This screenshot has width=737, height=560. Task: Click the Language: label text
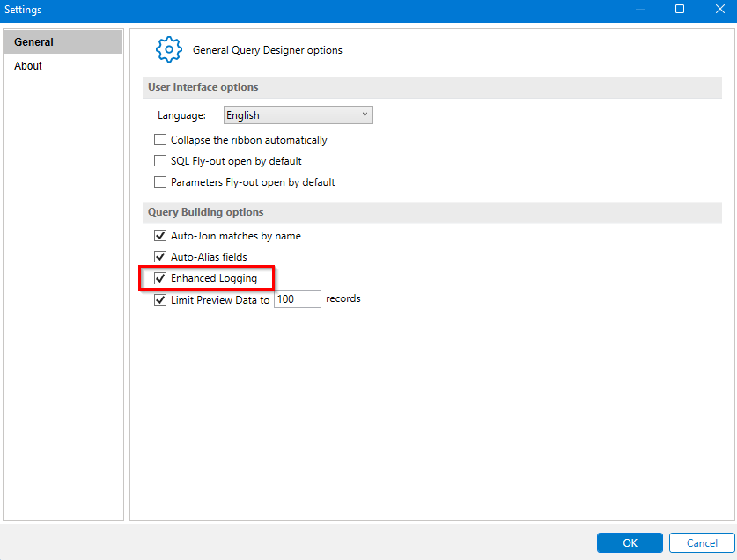click(x=181, y=115)
